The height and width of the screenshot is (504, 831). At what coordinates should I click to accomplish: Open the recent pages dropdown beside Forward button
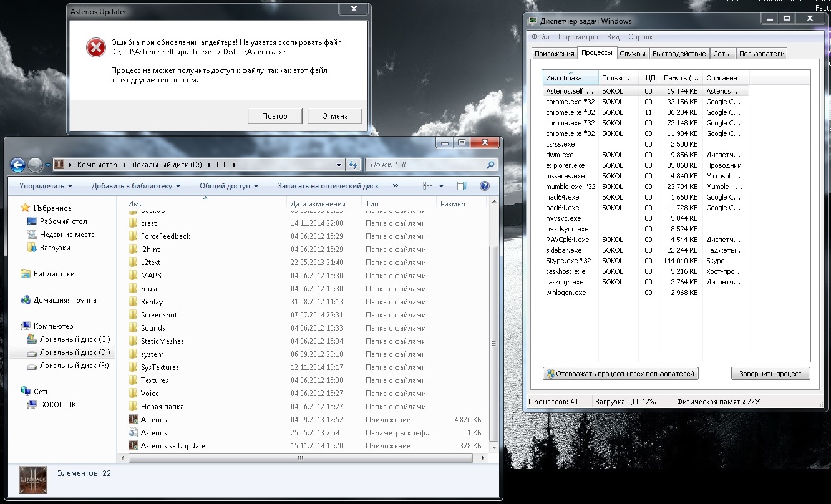coord(46,165)
